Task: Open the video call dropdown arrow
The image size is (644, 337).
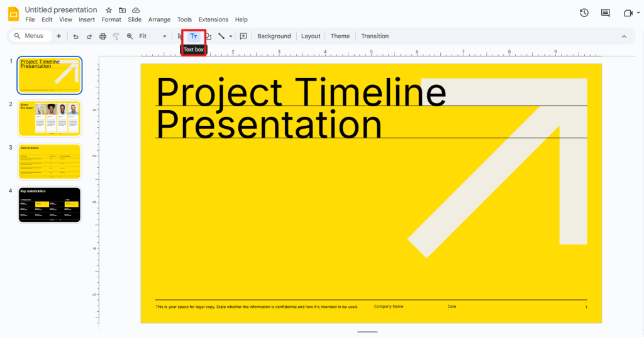Action: click(x=639, y=13)
